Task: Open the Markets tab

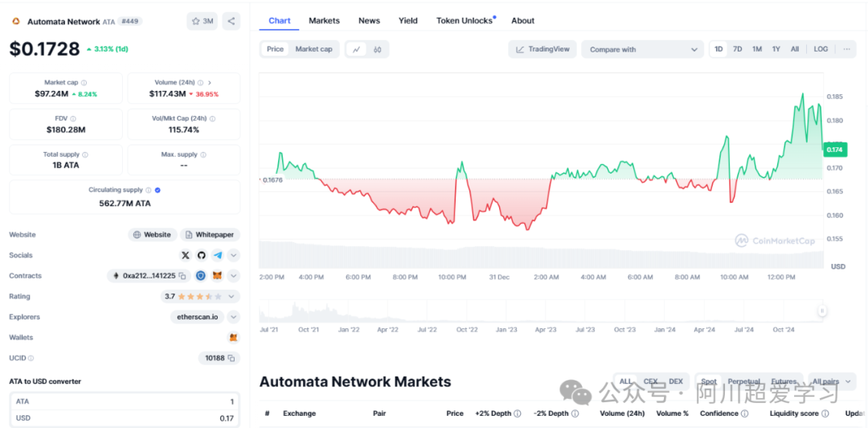Action: [x=324, y=21]
